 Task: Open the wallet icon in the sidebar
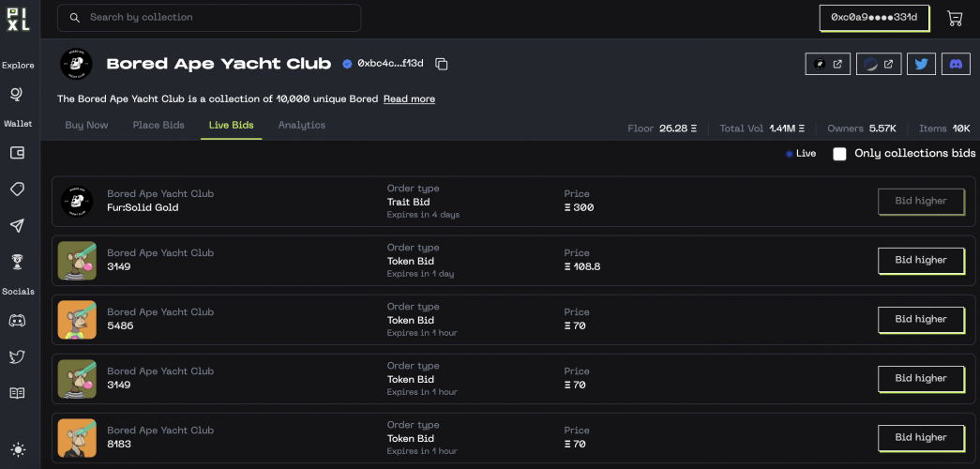pos(17,153)
